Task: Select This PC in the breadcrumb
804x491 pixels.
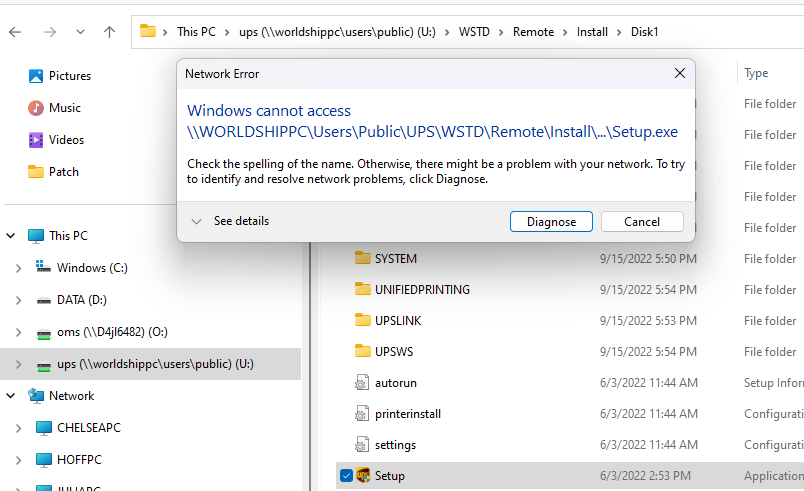Action: click(x=196, y=32)
